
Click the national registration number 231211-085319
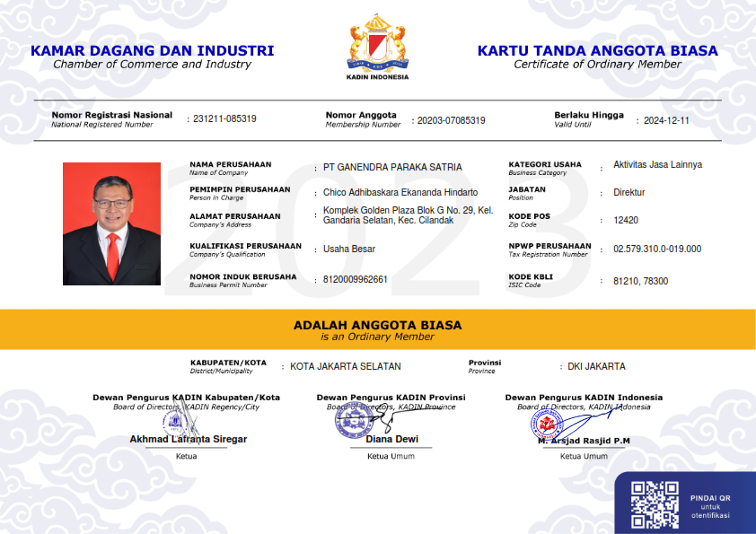224,119
